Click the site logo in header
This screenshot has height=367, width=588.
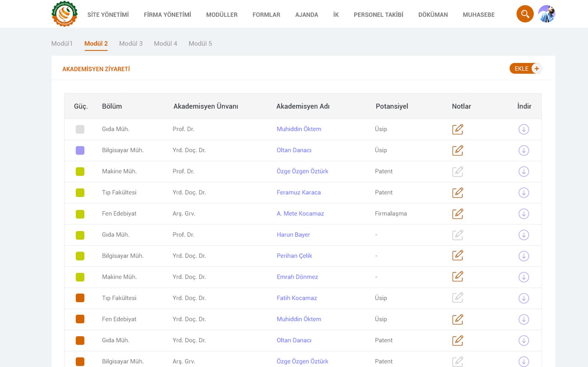coord(64,14)
